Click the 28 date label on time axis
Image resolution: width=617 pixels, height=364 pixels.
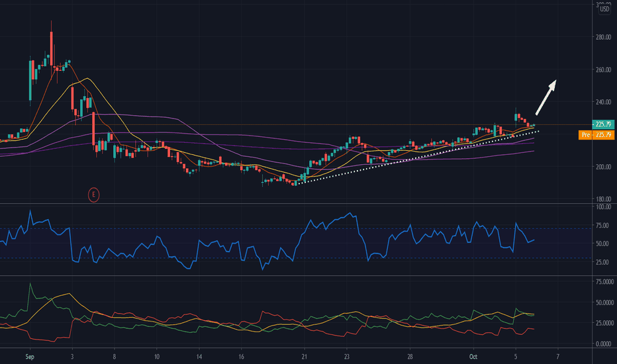(x=410, y=357)
